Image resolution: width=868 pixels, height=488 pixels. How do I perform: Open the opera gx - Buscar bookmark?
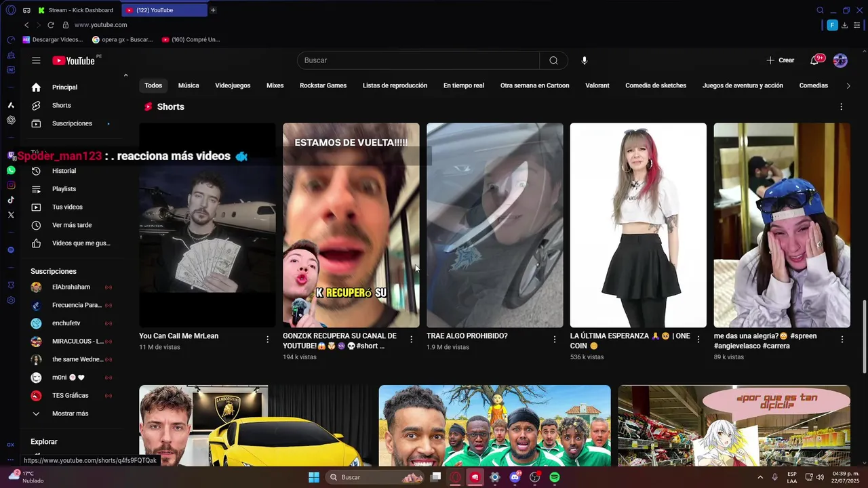coord(123,40)
